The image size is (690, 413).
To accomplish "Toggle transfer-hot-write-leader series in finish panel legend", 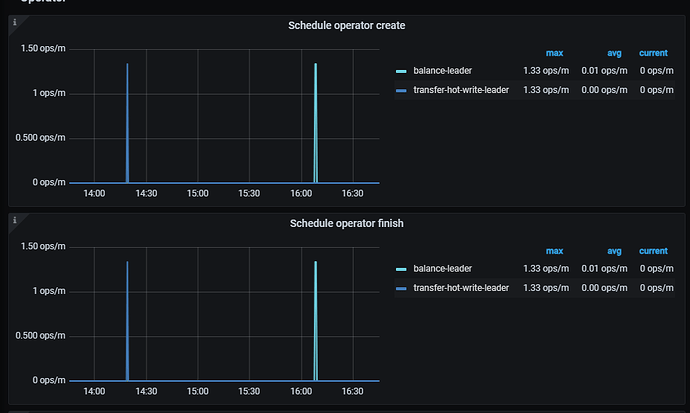I will coord(460,288).
